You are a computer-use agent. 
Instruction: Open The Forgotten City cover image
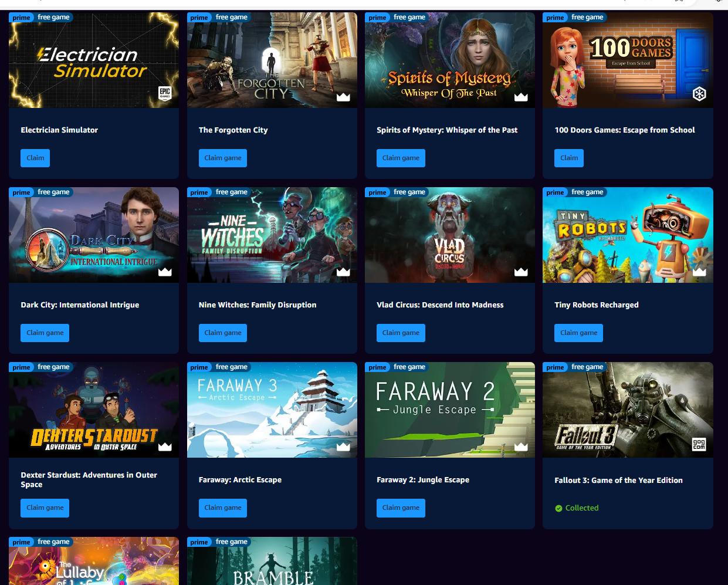coord(272,60)
